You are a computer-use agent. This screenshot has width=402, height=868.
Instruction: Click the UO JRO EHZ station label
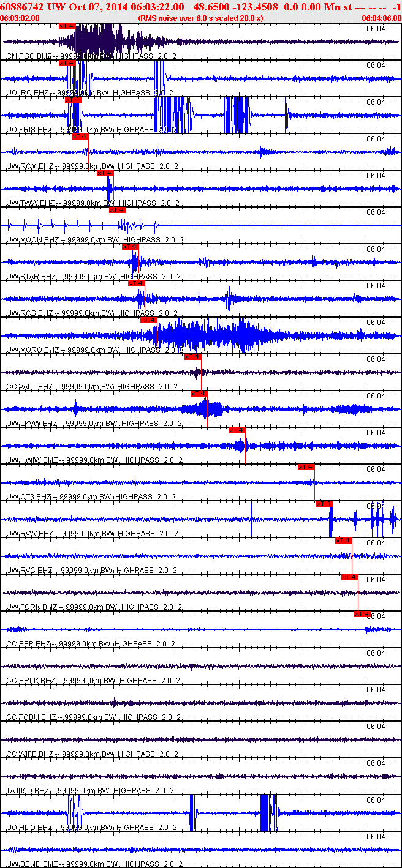29,92
